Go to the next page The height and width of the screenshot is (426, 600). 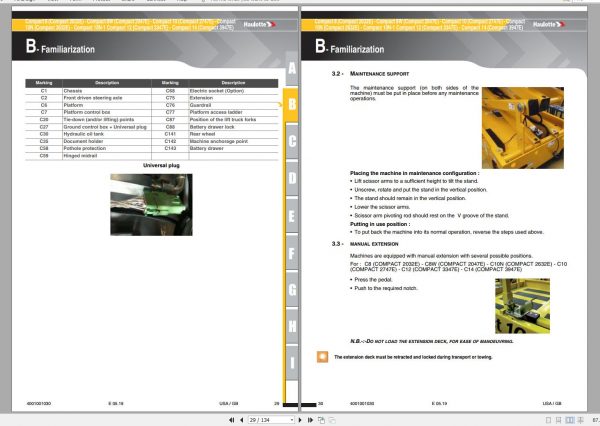click(x=300, y=420)
